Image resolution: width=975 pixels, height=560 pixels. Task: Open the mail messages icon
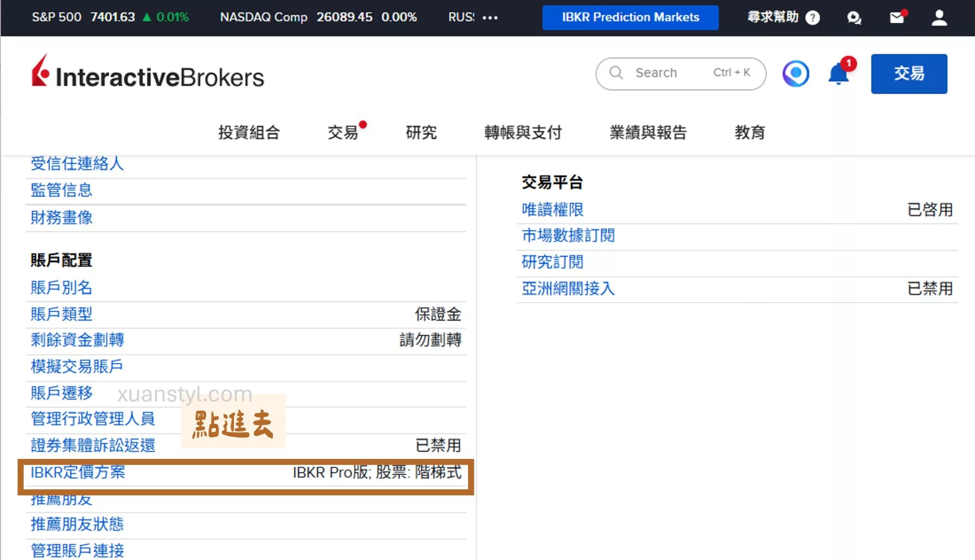898,17
